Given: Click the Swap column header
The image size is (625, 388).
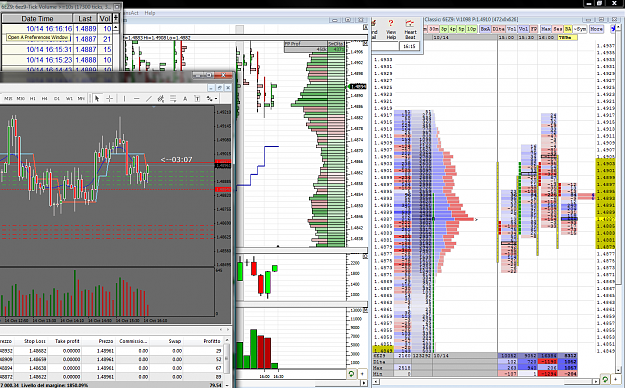Looking at the screenshot, I should pos(175,341).
